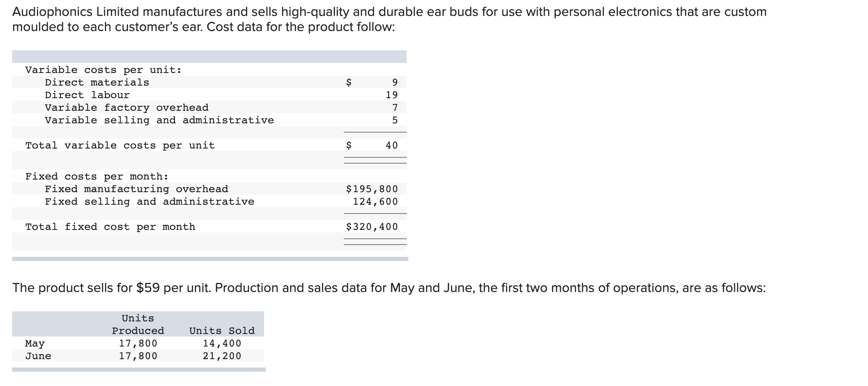Click the Variable costs per unit heading
The width and height of the screenshot is (868, 386).
coord(104,70)
